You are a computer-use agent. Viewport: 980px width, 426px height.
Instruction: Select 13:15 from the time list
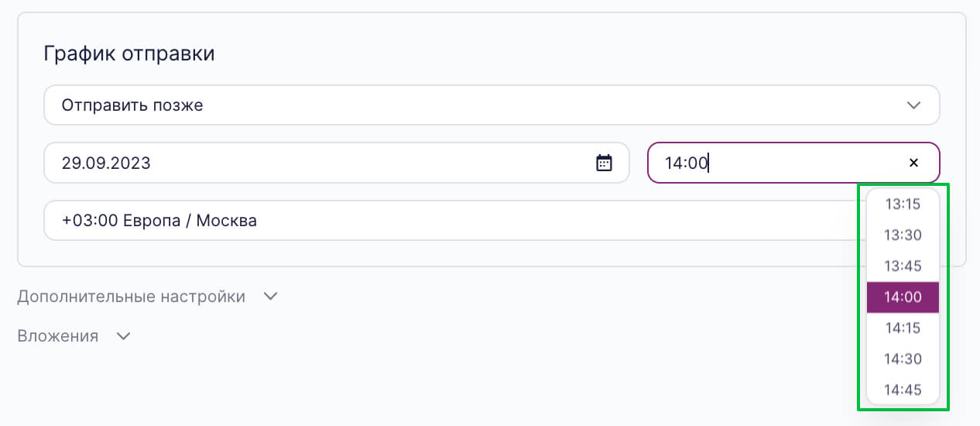tap(903, 204)
